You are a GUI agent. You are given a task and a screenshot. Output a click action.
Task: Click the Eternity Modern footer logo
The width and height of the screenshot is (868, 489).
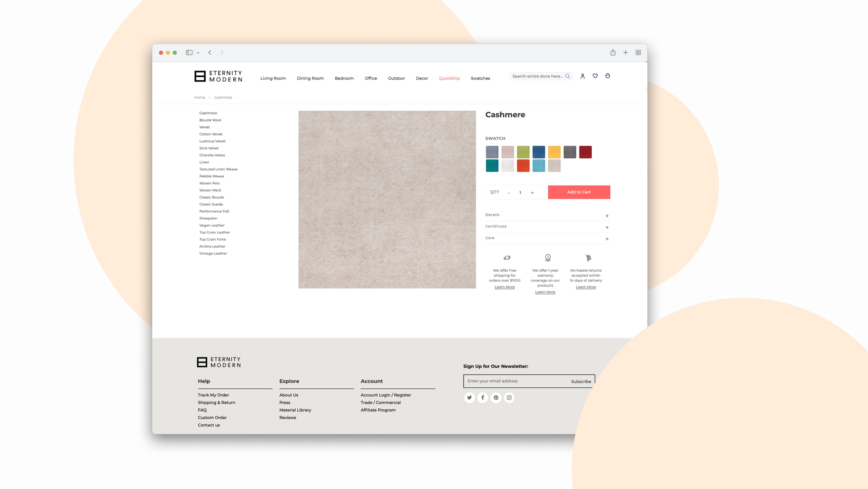coord(219,362)
